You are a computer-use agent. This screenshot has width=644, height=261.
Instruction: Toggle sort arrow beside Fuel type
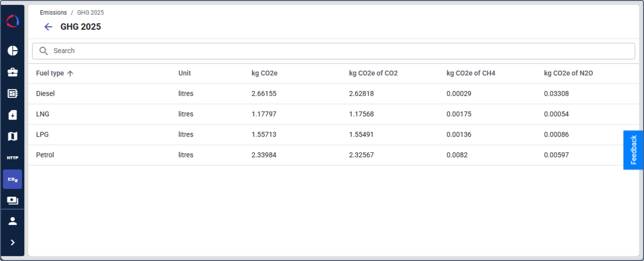click(x=70, y=74)
